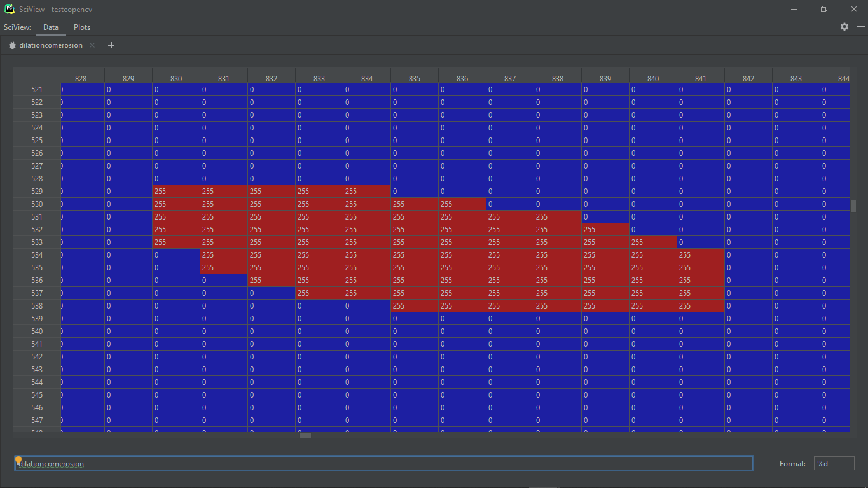Click the 255 cell at row 530, column 836
The image size is (868, 488).
point(462,204)
